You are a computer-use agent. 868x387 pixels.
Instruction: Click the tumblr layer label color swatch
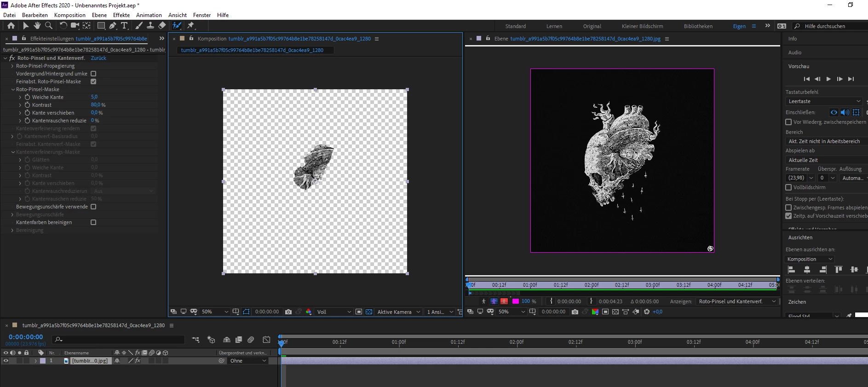pos(43,361)
